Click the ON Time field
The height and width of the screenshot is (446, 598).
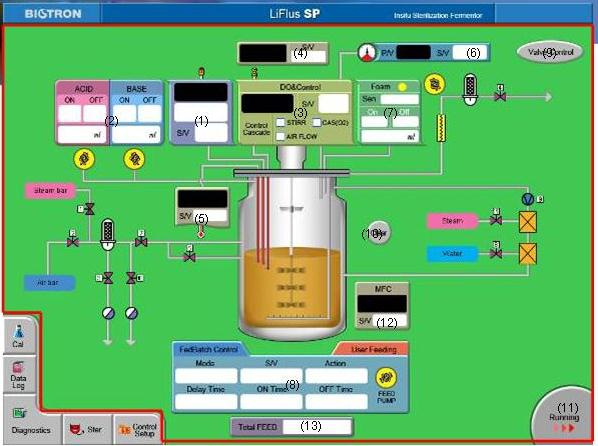(271, 402)
